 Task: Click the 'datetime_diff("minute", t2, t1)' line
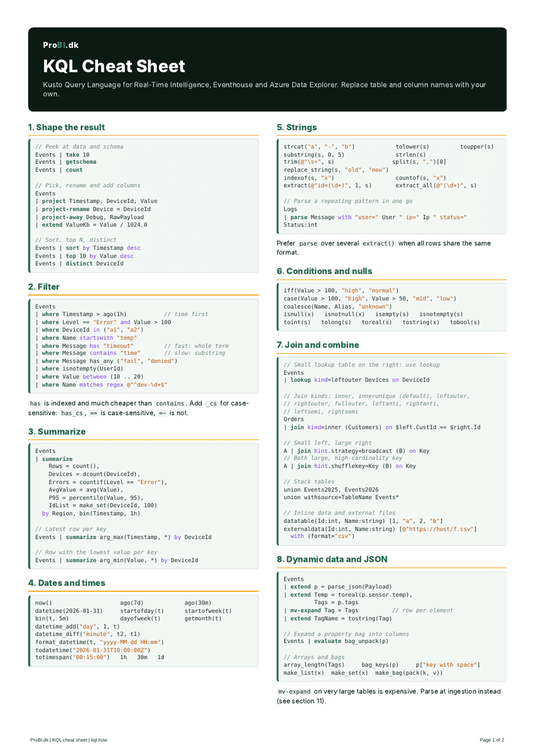(88, 635)
